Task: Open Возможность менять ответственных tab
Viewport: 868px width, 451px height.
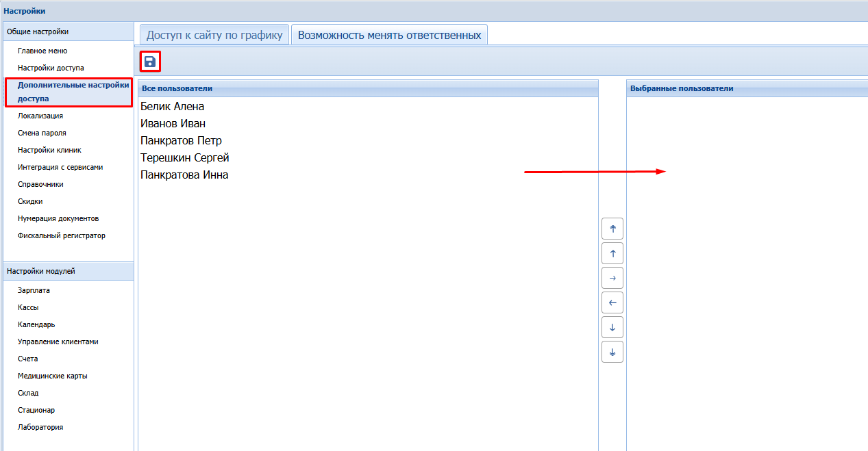Action: coord(389,35)
